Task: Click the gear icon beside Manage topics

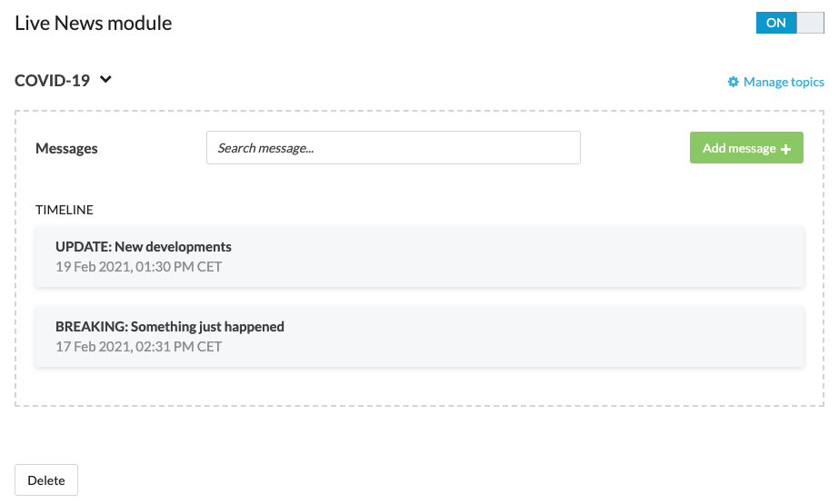Action: pos(733,82)
